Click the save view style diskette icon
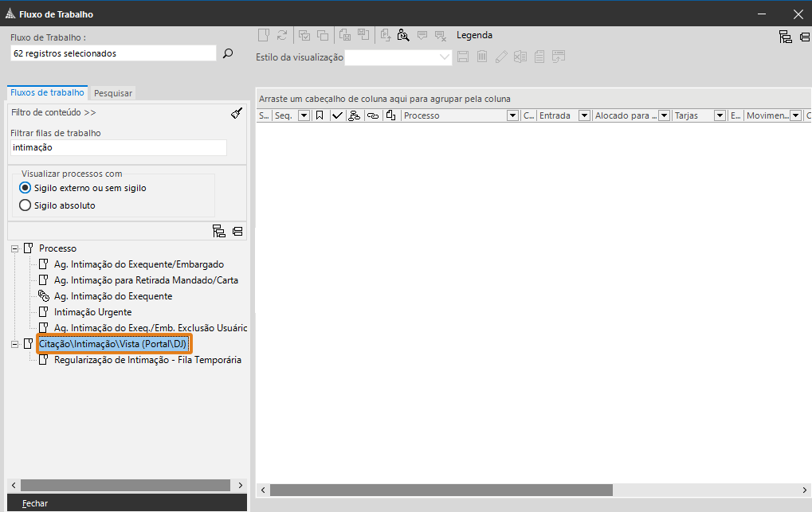 click(x=463, y=57)
